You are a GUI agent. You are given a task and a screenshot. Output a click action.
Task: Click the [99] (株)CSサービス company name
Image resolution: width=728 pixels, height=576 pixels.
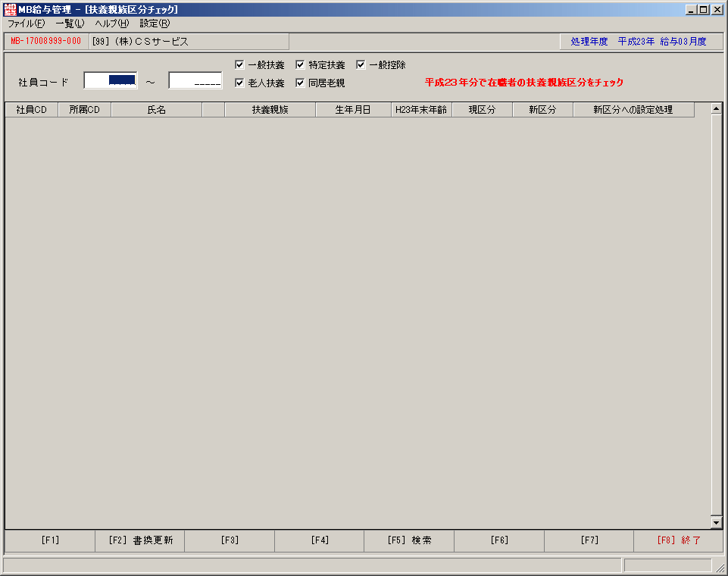pos(140,42)
